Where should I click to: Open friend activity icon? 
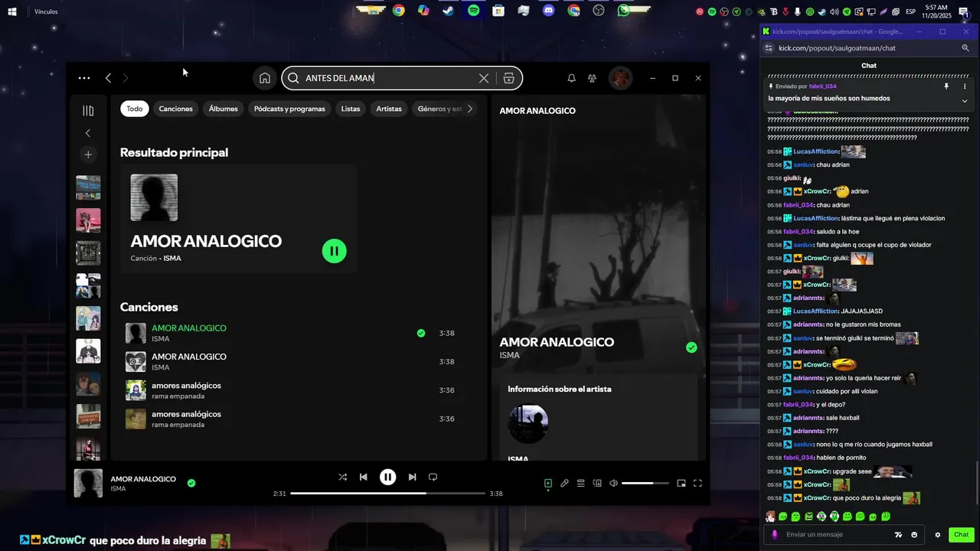[x=592, y=78]
